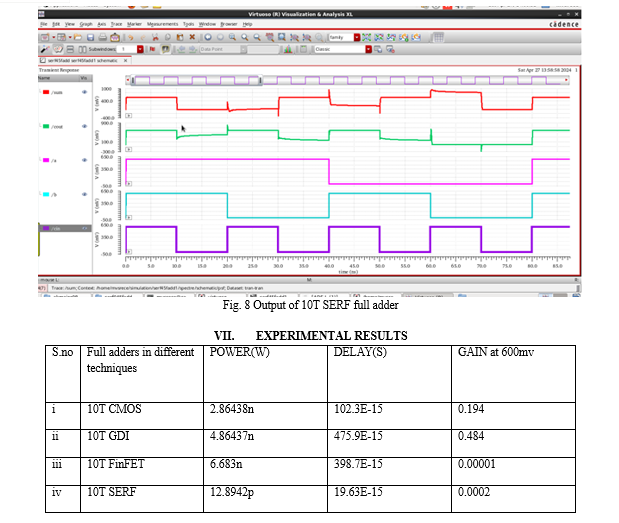Click the Print icon
The width and height of the screenshot is (619, 523).
(x=103, y=37)
